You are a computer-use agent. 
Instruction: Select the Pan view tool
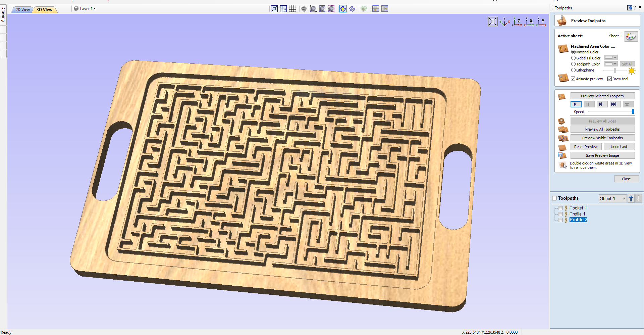coord(304,9)
